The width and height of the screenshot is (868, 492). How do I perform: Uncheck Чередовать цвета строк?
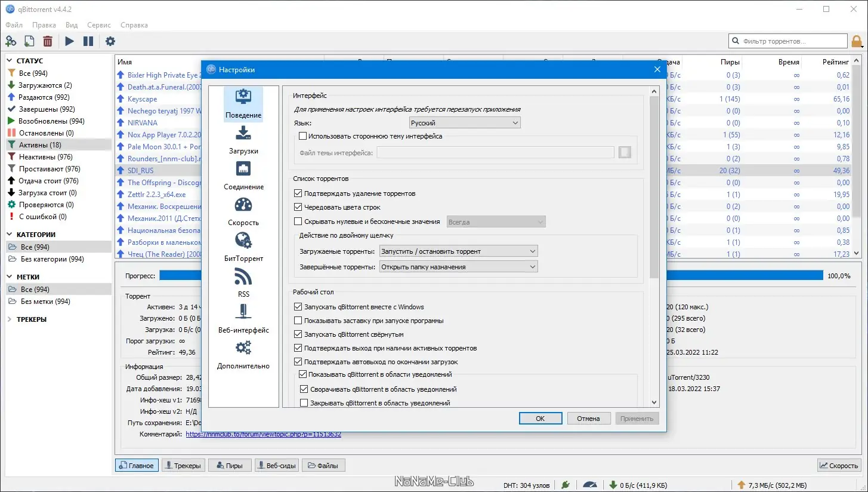(x=299, y=207)
